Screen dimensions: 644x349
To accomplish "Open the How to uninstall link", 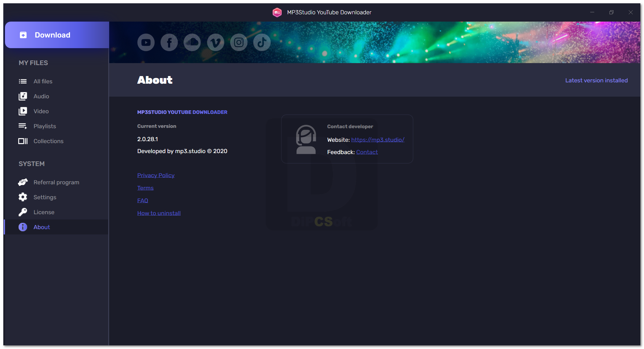I will [159, 213].
